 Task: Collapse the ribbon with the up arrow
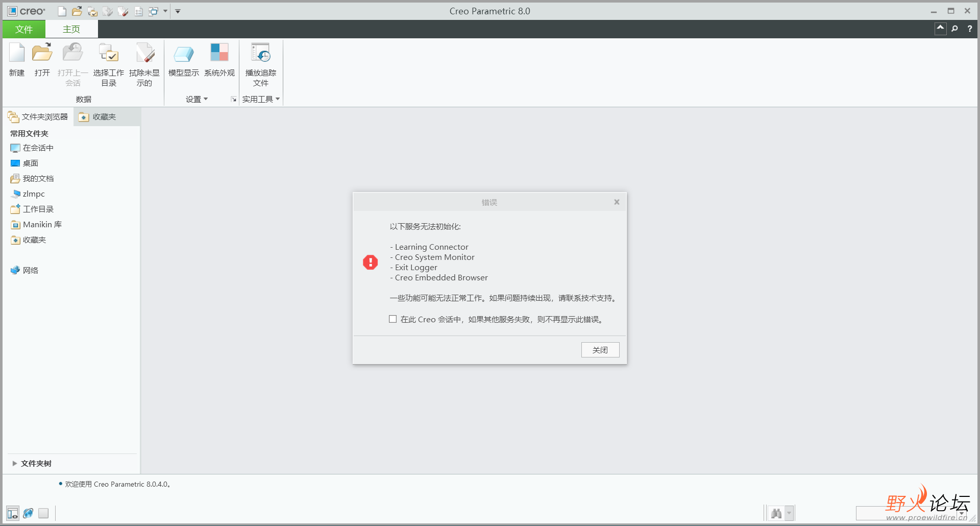point(940,29)
